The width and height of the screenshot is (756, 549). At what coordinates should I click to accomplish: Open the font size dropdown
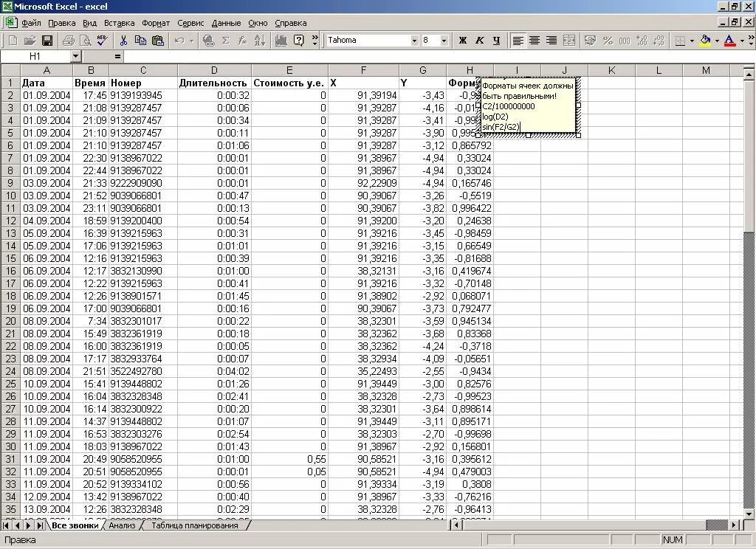click(445, 41)
